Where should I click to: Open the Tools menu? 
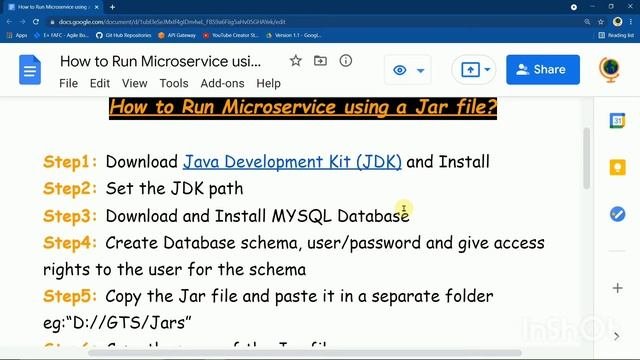[x=174, y=83]
